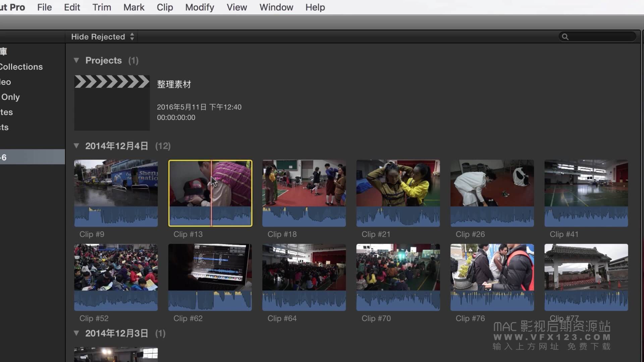Open the File menu
The height and width of the screenshot is (362, 644).
[x=44, y=7]
